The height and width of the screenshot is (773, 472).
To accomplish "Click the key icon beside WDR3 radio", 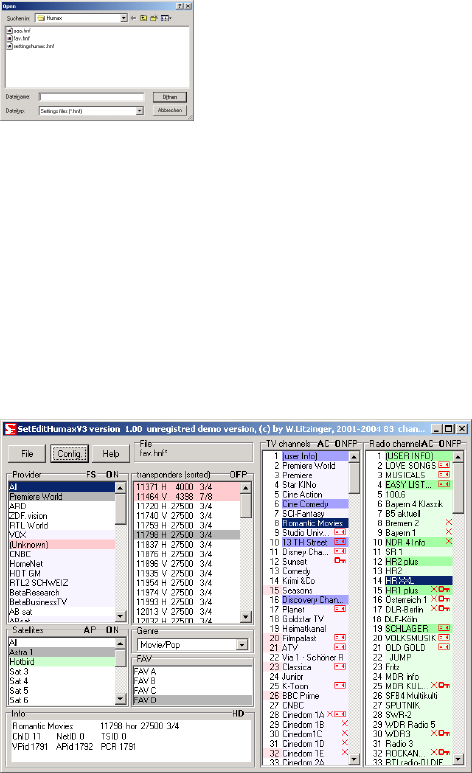I will 444,734.
